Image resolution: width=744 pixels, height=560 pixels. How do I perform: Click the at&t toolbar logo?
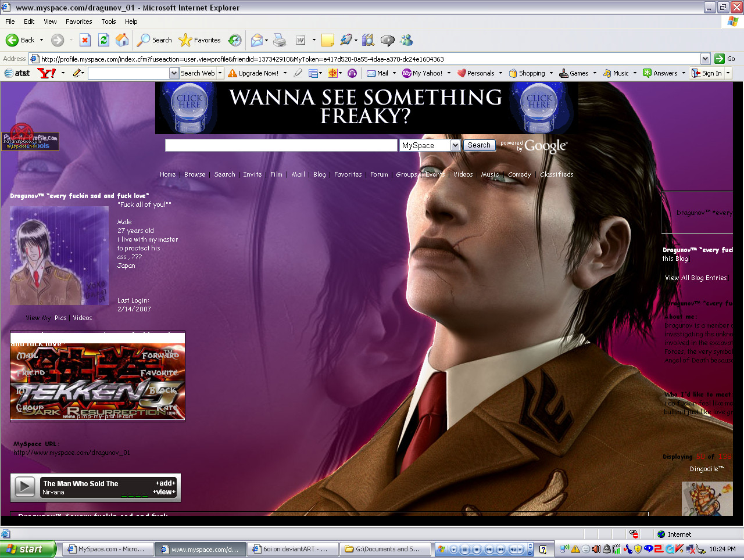17,73
